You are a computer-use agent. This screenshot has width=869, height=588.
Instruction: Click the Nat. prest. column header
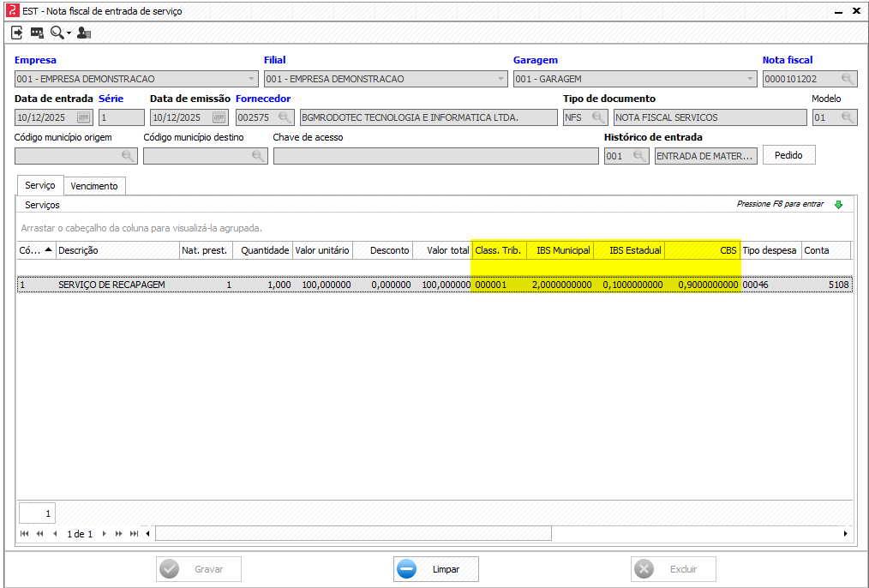(207, 250)
